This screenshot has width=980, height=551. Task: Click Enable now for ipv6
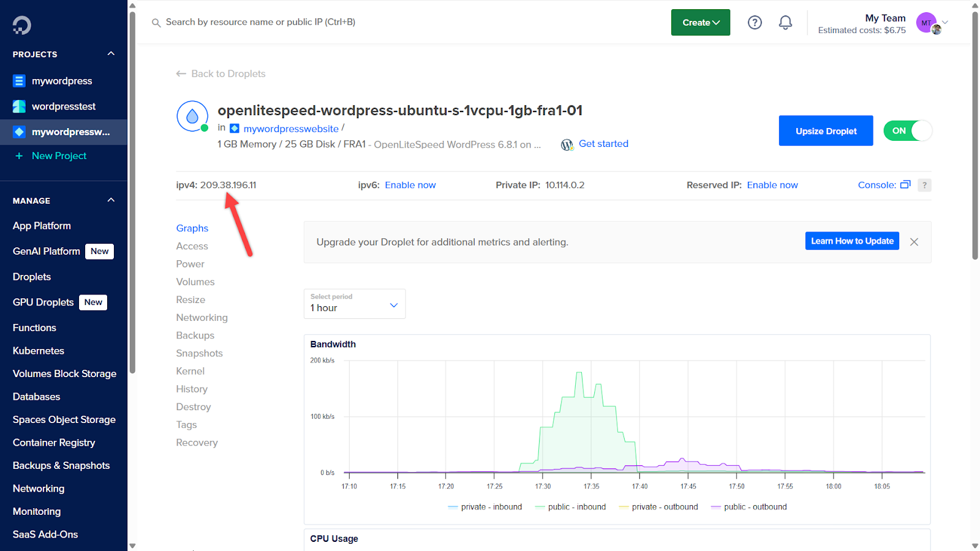410,185
